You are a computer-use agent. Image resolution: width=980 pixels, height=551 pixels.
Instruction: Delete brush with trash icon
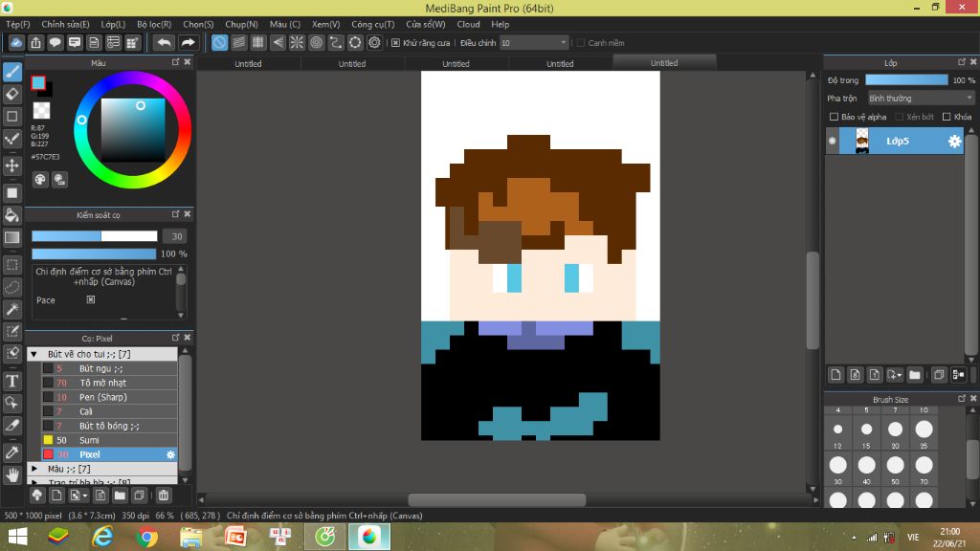[x=163, y=496]
